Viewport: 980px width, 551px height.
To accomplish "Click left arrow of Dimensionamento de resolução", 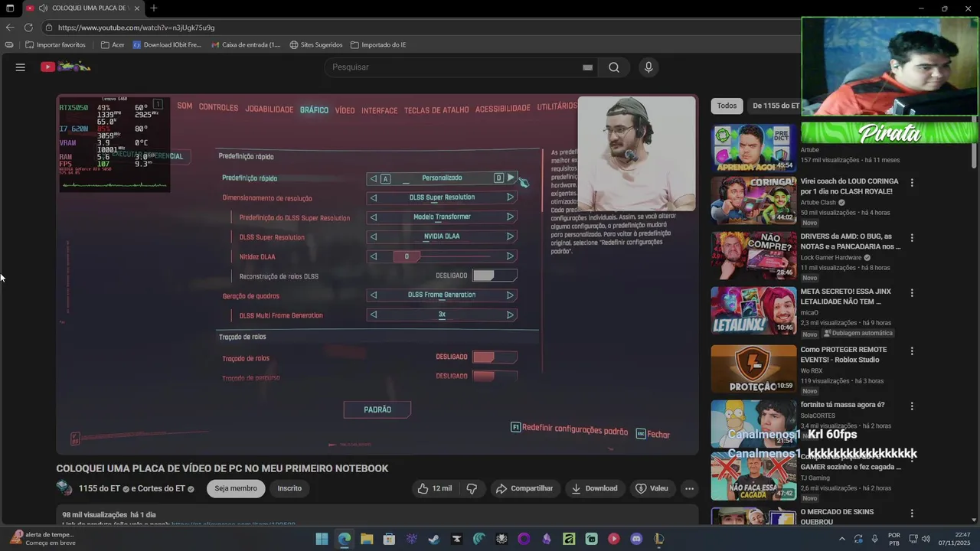I will pyautogui.click(x=374, y=197).
